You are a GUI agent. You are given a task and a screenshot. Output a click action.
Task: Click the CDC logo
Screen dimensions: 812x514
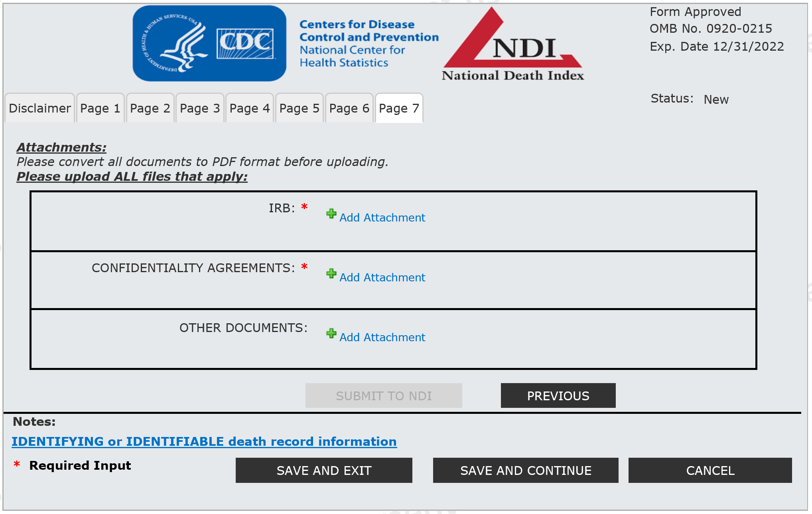tap(209, 43)
